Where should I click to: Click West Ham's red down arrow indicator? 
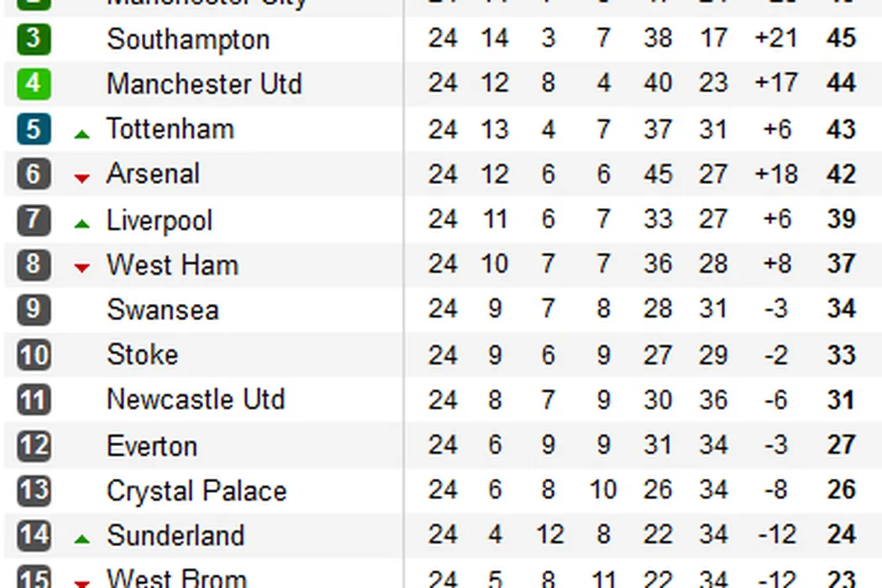(x=81, y=269)
